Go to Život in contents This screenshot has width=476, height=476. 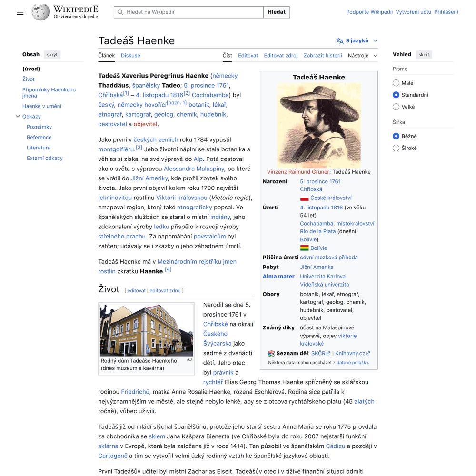29,79
